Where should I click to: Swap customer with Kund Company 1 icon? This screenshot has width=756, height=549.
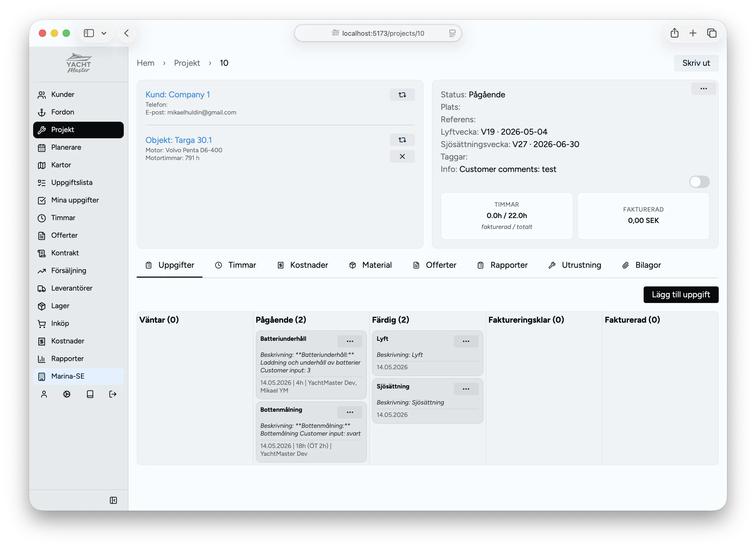coord(402,95)
